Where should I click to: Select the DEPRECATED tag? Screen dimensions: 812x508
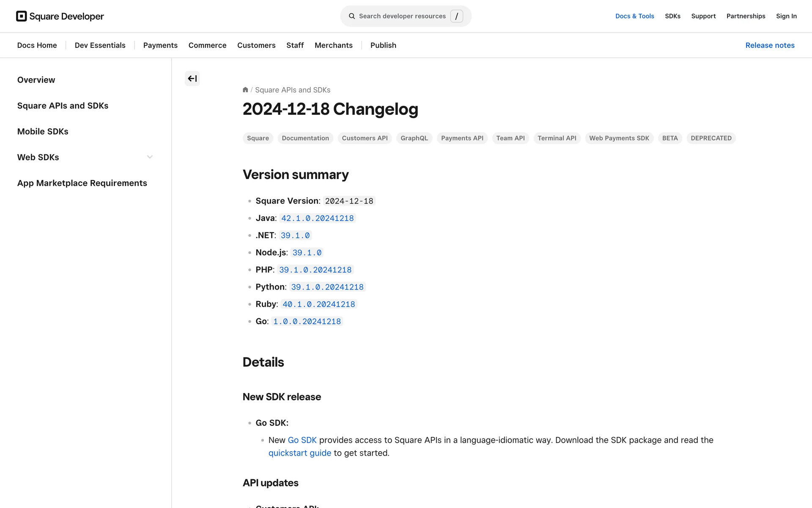(x=711, y=138)
